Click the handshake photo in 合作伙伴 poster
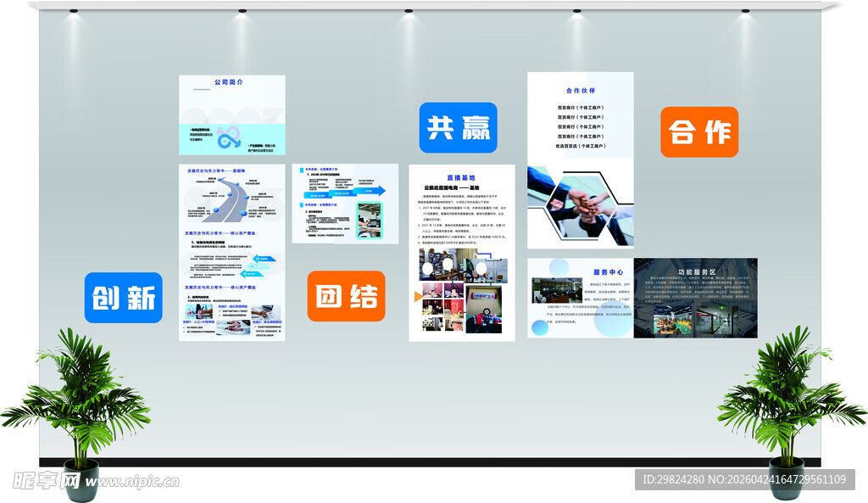The width and height of the screenshot is (868, 503). pyautogui.click(x=580, y=204)
